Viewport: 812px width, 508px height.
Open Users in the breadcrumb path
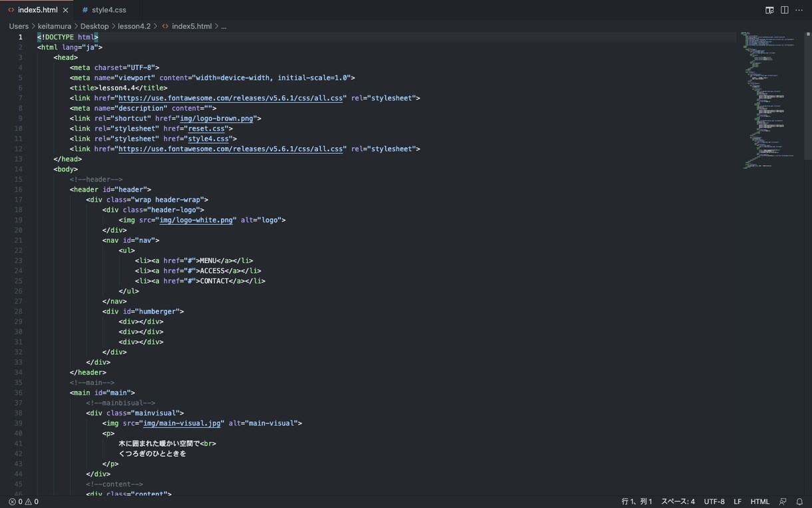pyautogui.click(x=19, y=26)
